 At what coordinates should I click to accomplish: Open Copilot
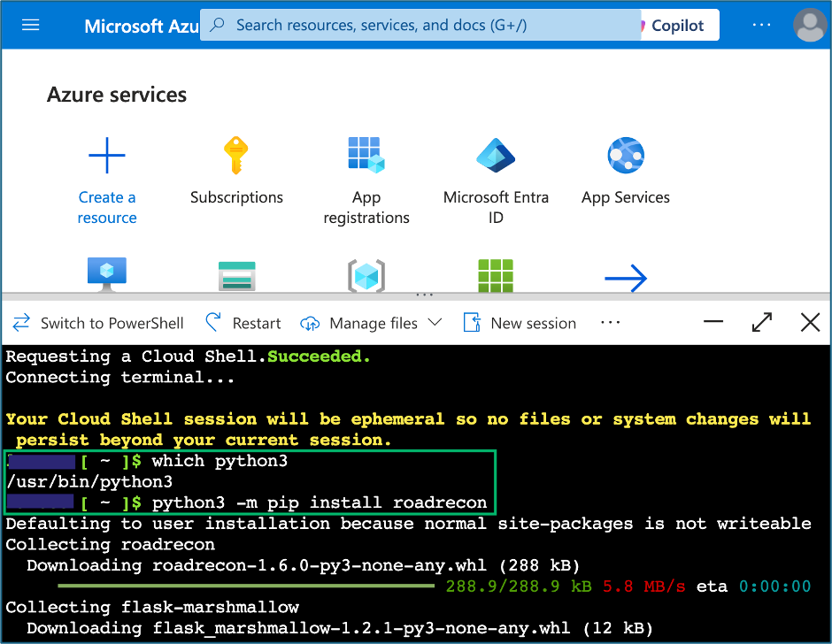click(678, 26)
